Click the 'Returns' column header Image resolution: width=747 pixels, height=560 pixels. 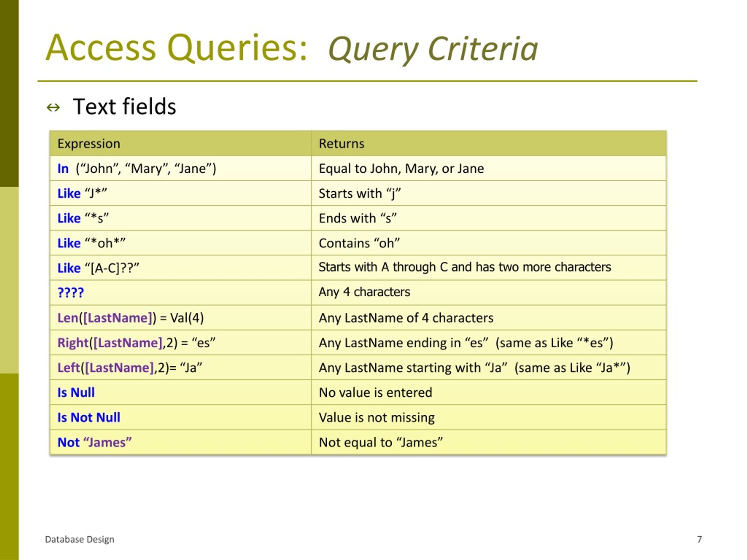(x=489, y=143)
